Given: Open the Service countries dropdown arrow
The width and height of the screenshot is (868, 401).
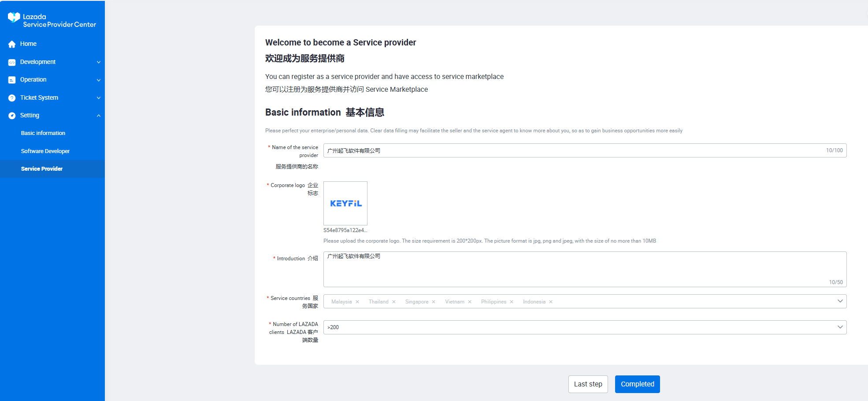Looking at the screenshot, I should [840, 301].
